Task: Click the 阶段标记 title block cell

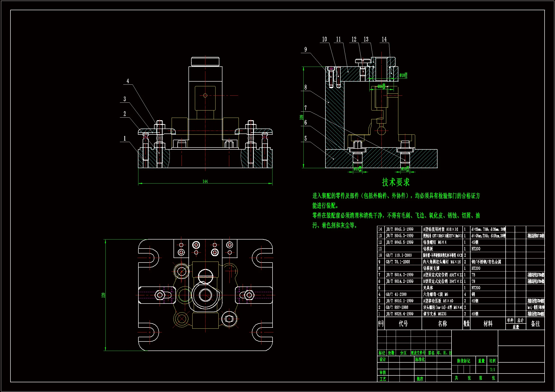Action: 463,361
